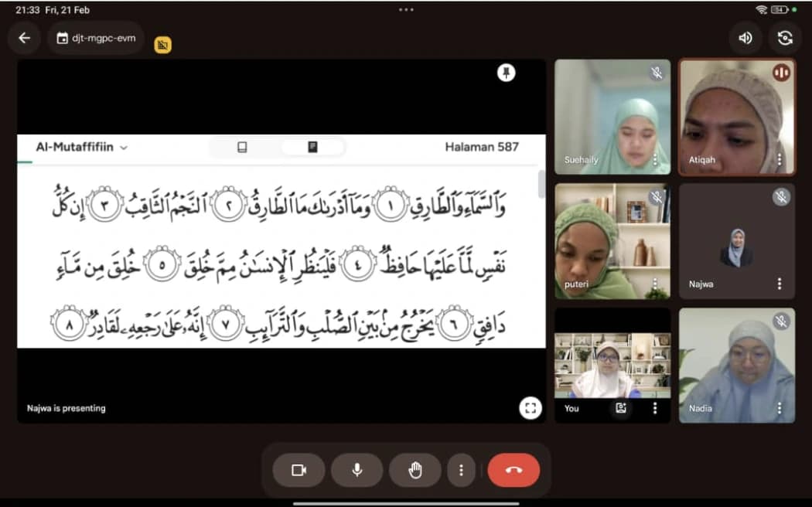Switch audio output with speaker icon

coord(745,38)
